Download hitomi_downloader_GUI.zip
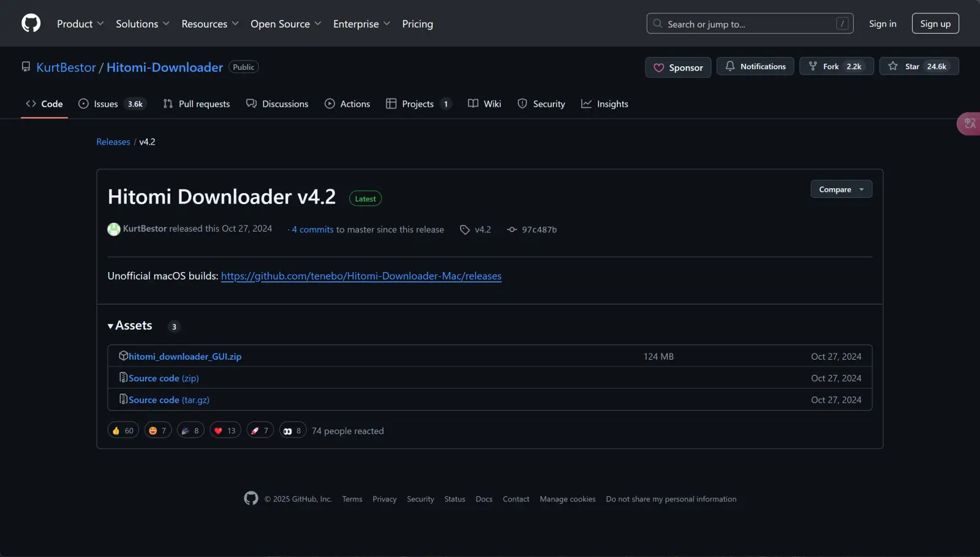 185,356
